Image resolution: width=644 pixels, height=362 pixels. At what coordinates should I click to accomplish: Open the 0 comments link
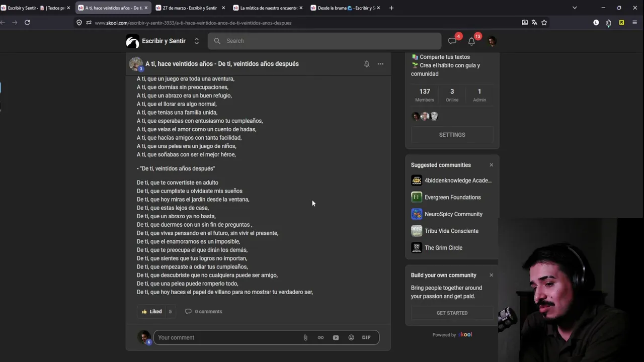(204, 311)
